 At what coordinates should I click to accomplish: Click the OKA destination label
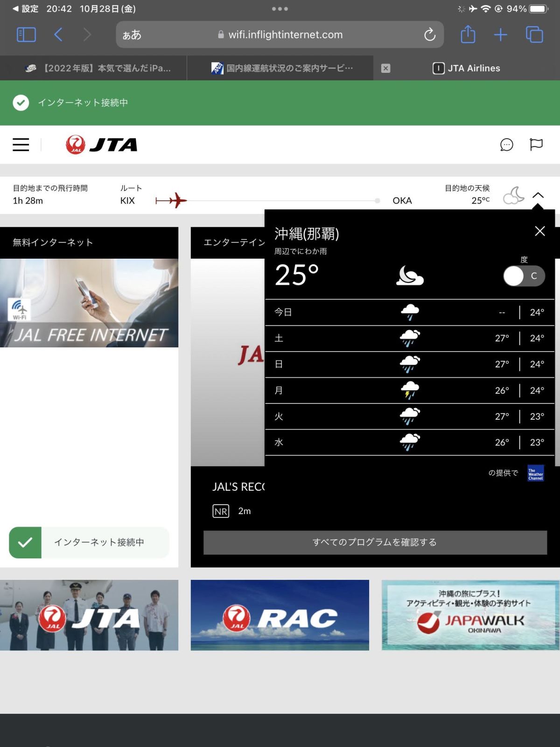click(402, 201)
